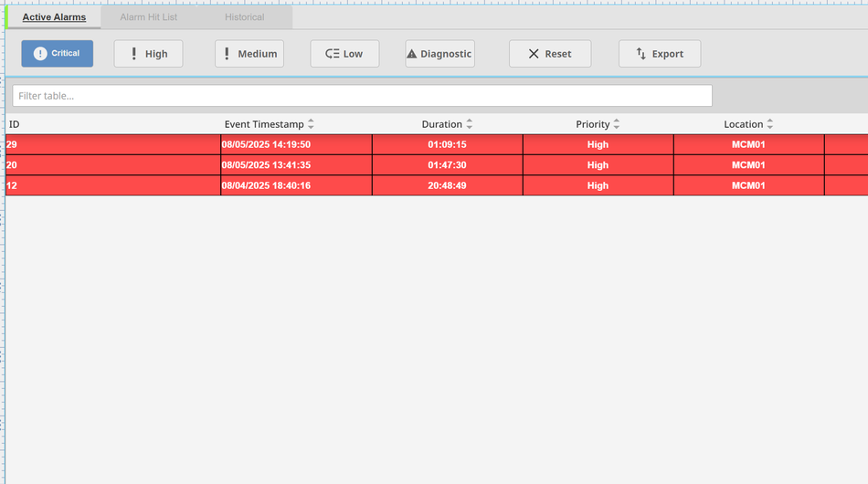Image resolution: width=868 pixels, height=484 pixels.
Task: Focus the Filter table input field
Action: click(362, 96)
